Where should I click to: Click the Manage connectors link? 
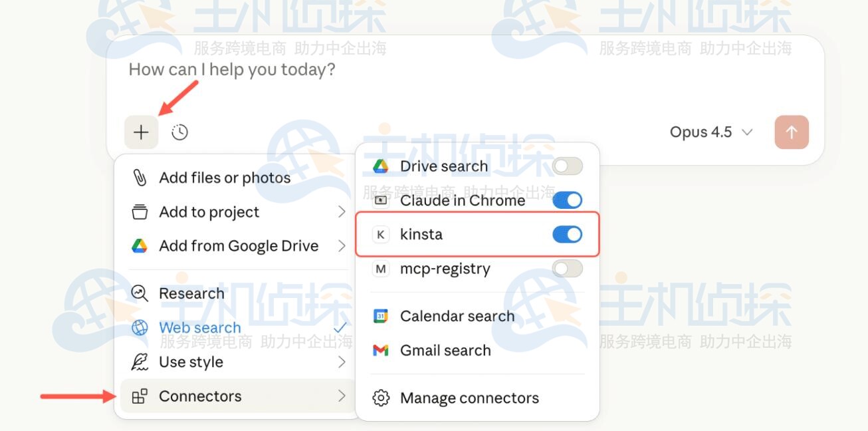tap(469, 398)
